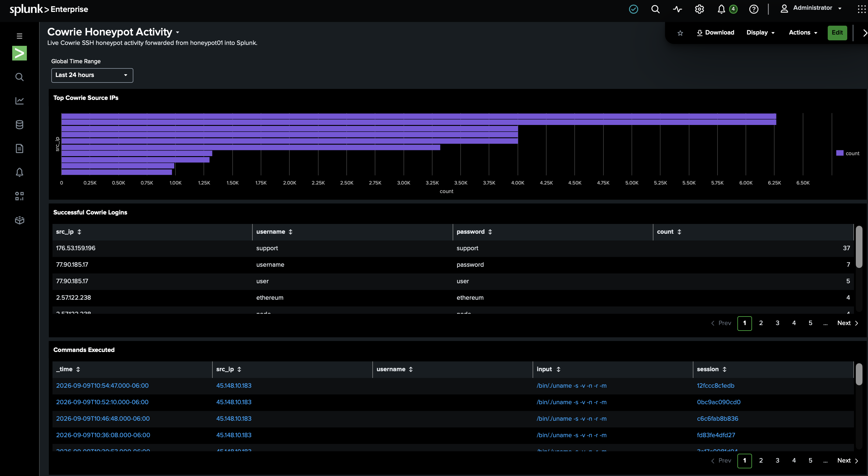The height and width of the screenshot is (476, 868).
Task: Open the sidebar Reports document icon
Action: tap(20, 148)
